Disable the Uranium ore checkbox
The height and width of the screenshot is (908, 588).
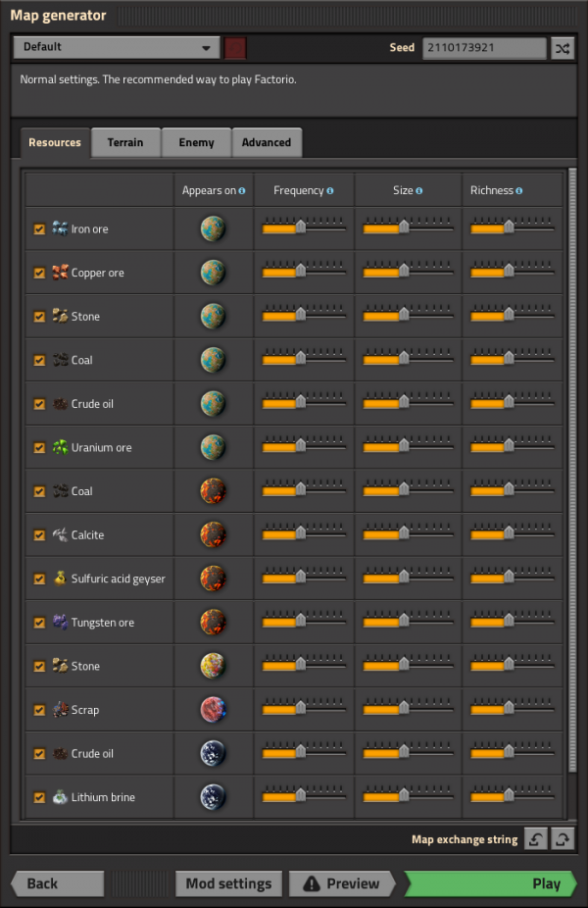click(39, 448)
